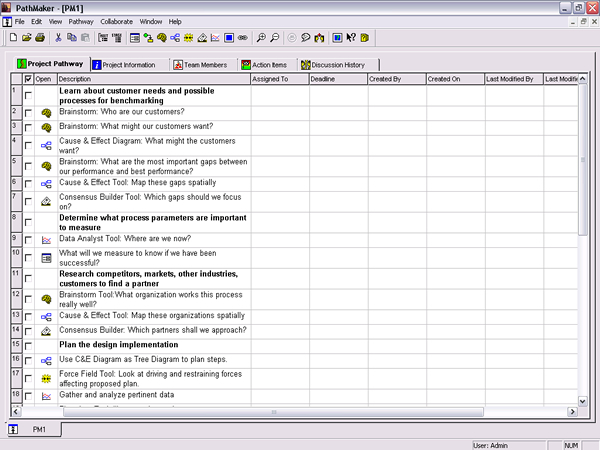The image size is (600, 450).
Task: Cut selection using scissors icon
Action: pyautogui.click(x=58, y=38)
